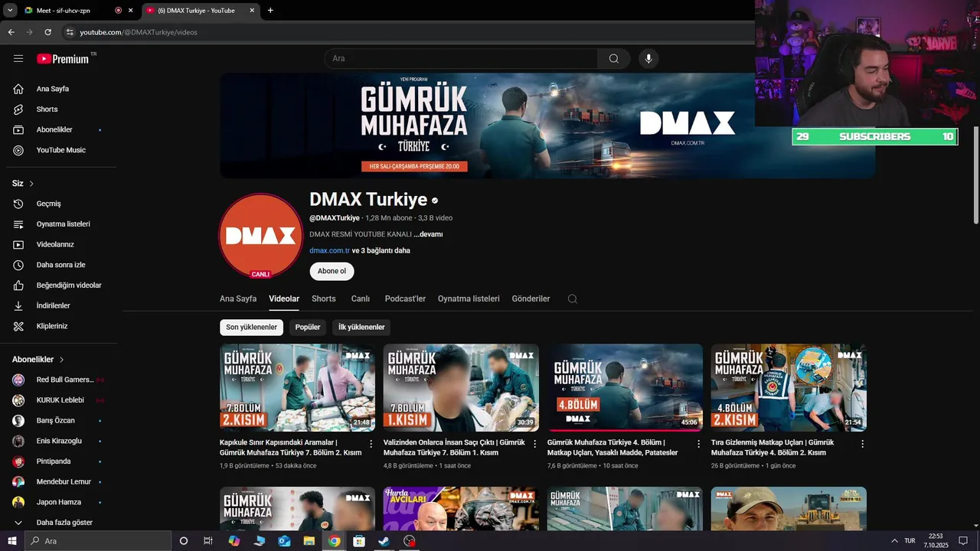This screenshot has width=980, height=551.
Task: Open the Japon Hamza subscription channel
Action: [58, 502]
